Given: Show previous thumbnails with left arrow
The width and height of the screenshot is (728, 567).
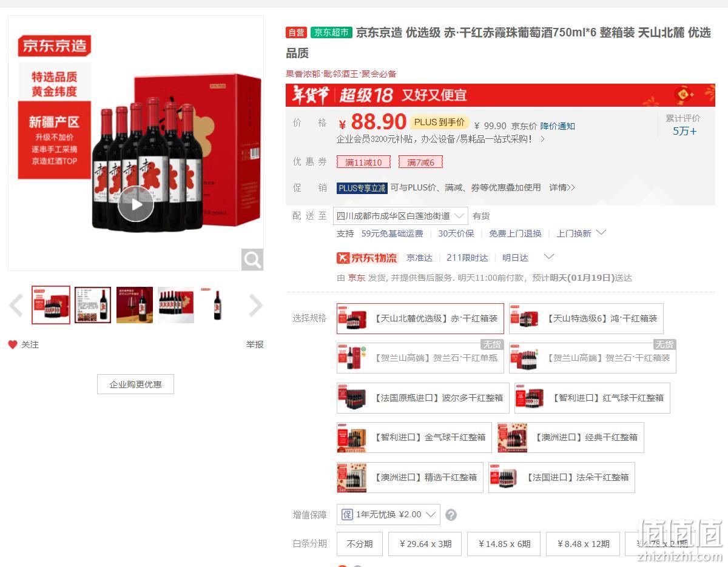Looking at the screenshot, I should click(x=16, y=306).
